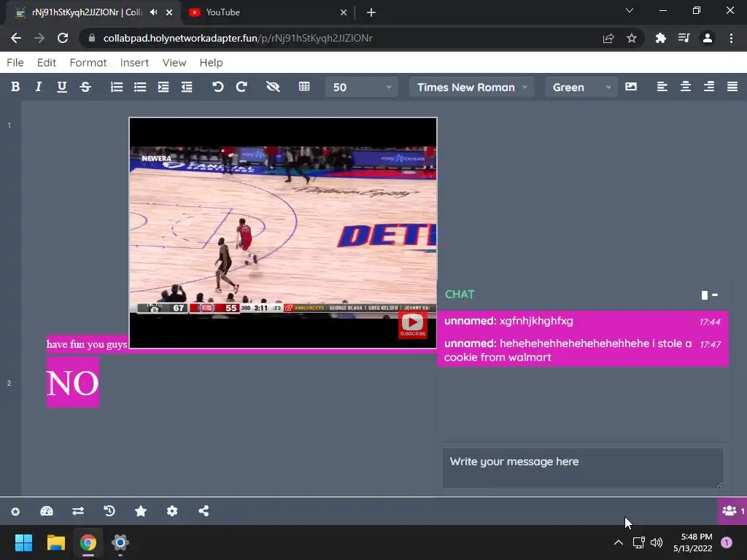Open the Times New Roman font dropdown

click(472, 87)
